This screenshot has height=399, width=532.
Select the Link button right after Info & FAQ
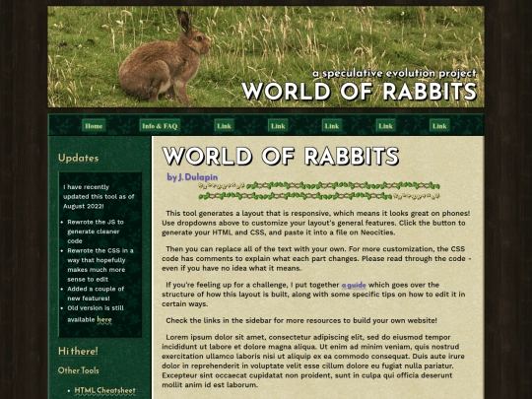(224, 126)
